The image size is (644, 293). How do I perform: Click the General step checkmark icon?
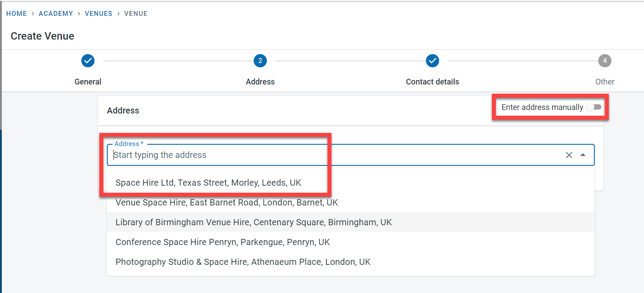[88, 61]
